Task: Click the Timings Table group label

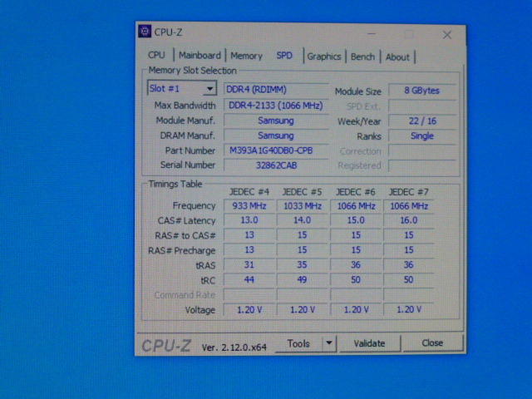Action: pyautogui.click(x=175, y=184)
